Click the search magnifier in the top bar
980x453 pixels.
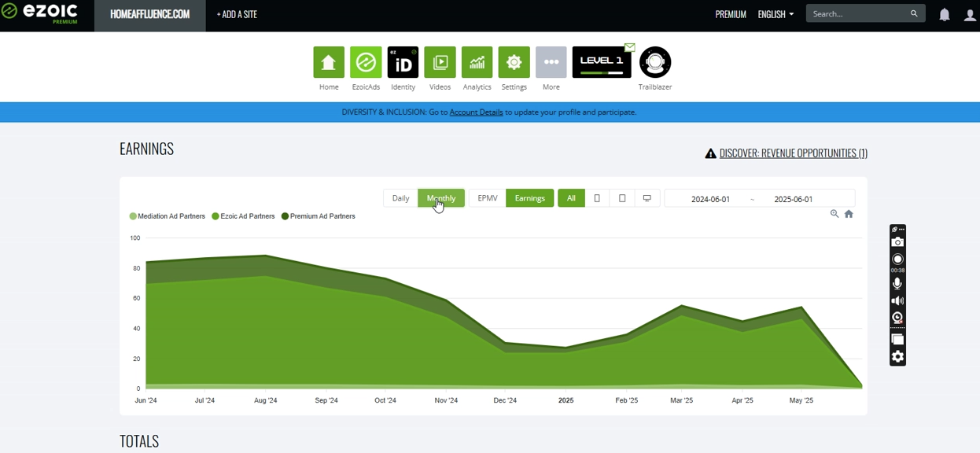(x=914, y=13)
